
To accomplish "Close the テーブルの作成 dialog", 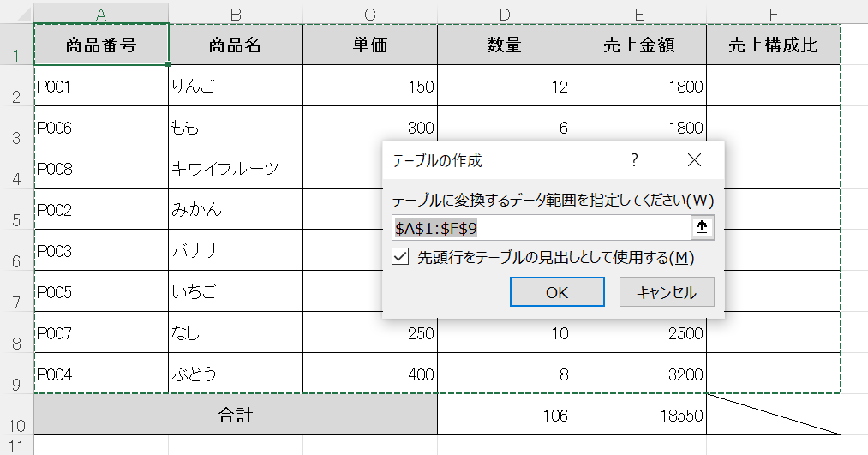I will (x=694, y=160).
